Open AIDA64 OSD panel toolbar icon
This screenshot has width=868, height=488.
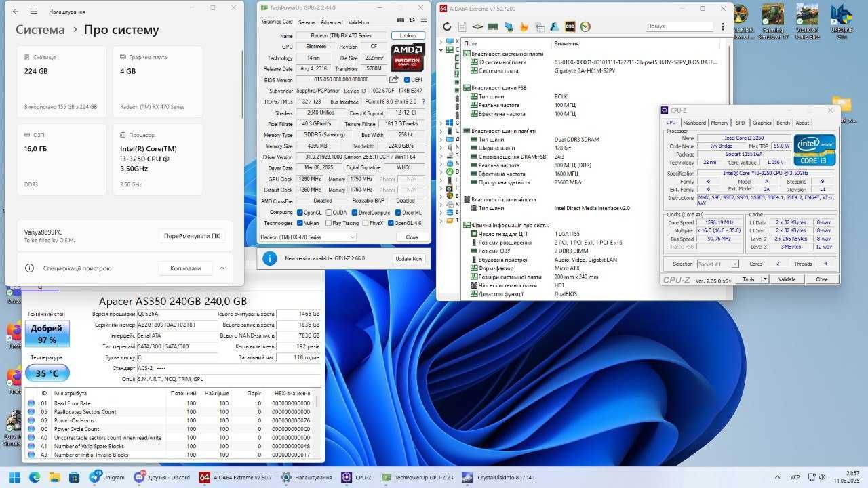point(570,26)
